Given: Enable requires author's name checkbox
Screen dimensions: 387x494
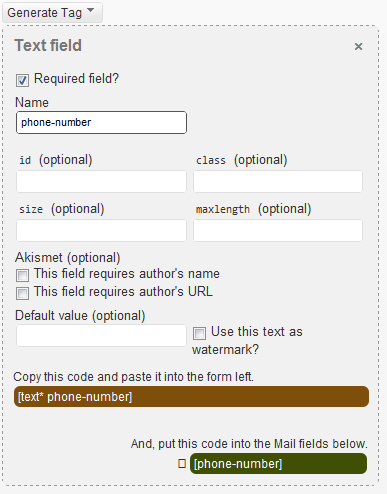Looking at the screenshot, I should [22, 275].
